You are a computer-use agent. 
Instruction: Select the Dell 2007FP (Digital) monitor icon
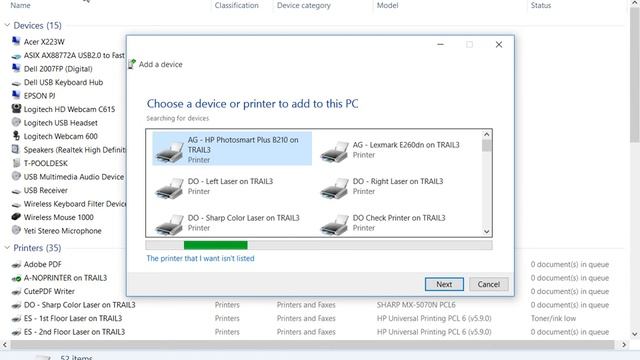[x=16, y=68]
